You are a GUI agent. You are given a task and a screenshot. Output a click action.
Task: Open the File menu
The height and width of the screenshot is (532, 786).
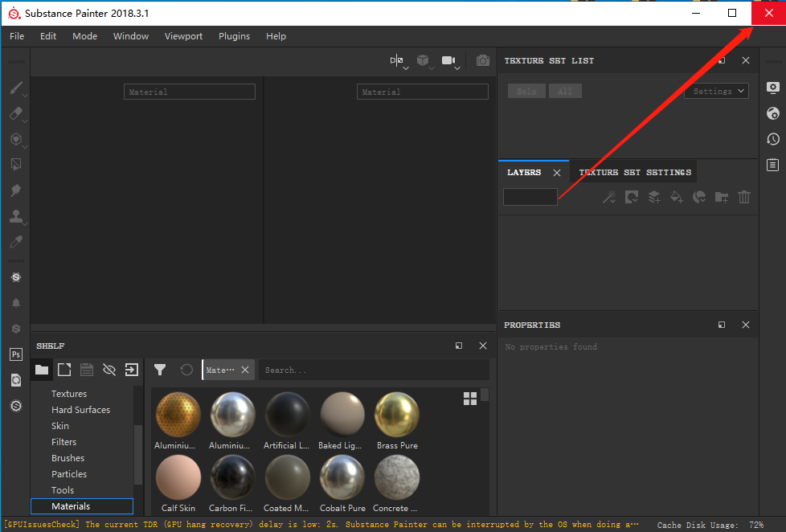pyautogui.click(x=17, y=36)
